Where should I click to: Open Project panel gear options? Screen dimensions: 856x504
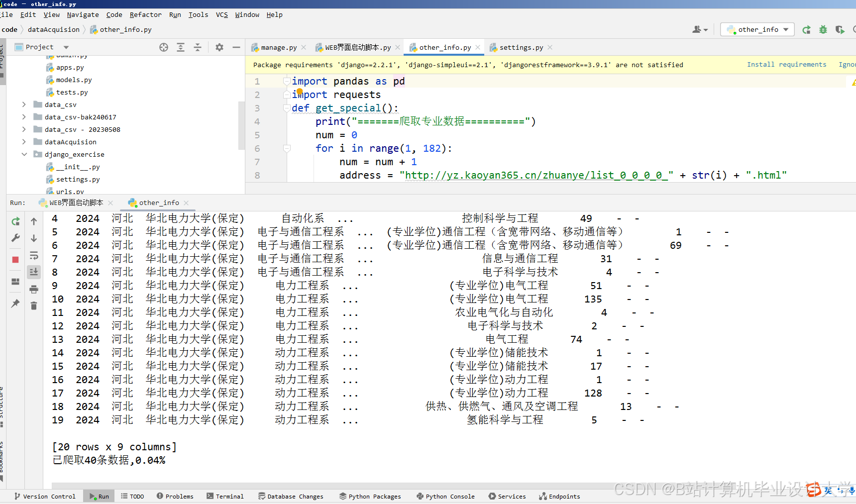[x=219, y=47]
